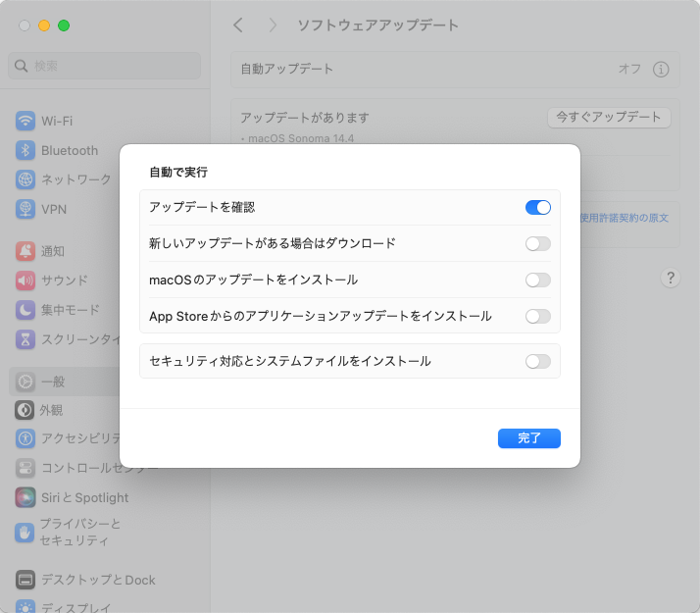The width and height of the screenshot is (700, 613).
Task: Click the green zoom window button
Action: pyautogui.click(x=64, y=26)
